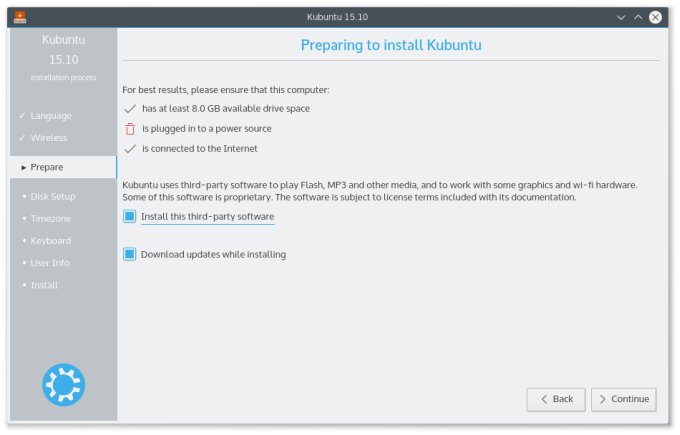
Task: Maximize the Kubuntu installer window
Action: pyautogui.click(x=637, y=17)
